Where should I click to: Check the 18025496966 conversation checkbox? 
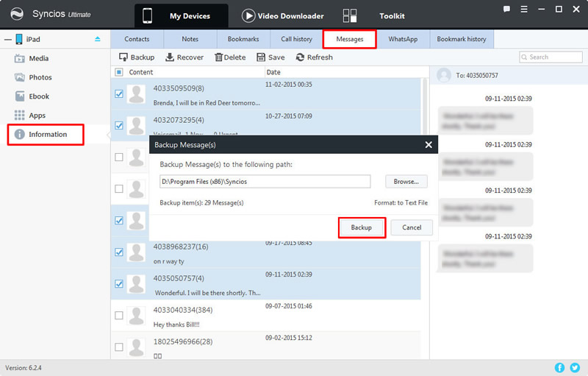[119, 347]
